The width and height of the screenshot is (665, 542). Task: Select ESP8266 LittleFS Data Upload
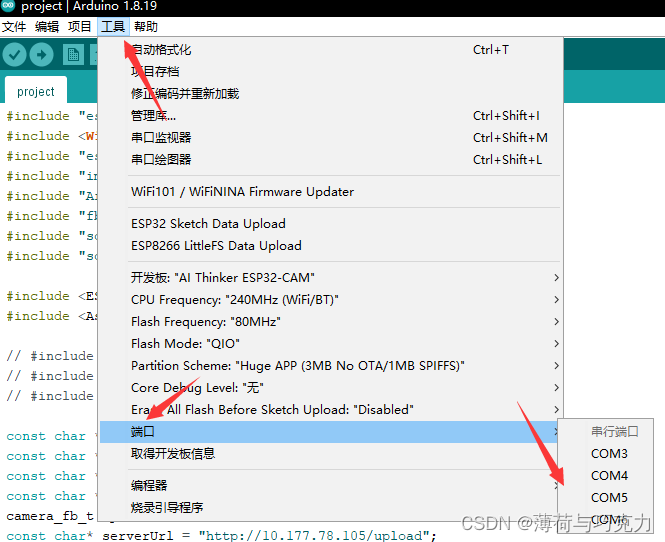click(330, 246)
